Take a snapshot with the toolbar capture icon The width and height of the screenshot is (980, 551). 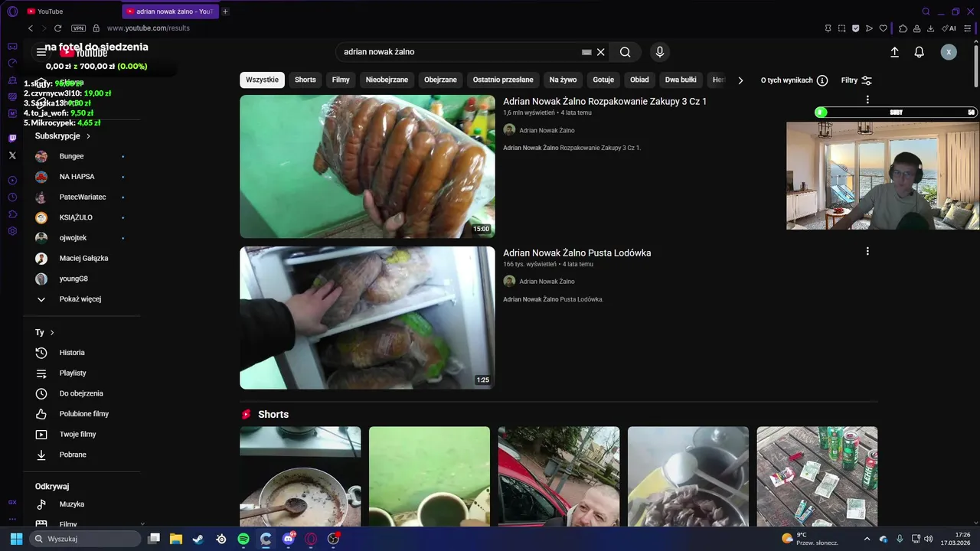point(841,28)
